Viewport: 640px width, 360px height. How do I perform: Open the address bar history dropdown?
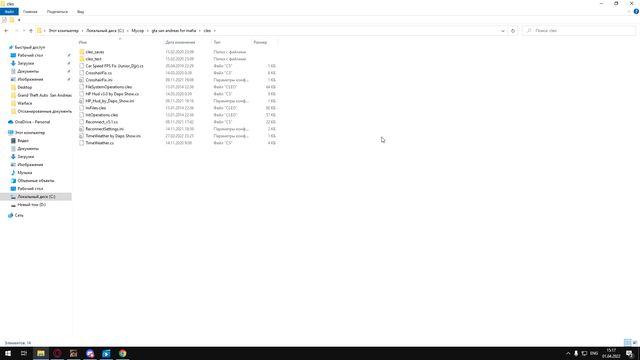point(502,31)
